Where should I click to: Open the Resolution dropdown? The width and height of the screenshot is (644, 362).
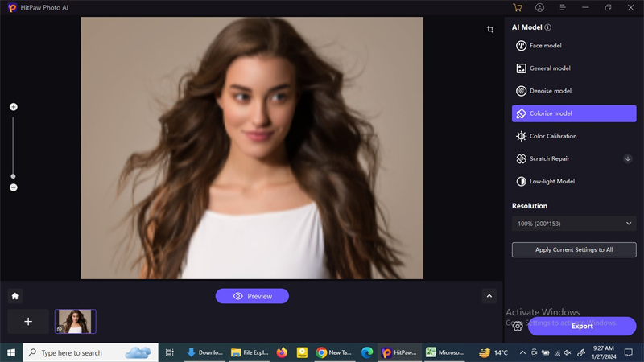(x=573, y=223)
